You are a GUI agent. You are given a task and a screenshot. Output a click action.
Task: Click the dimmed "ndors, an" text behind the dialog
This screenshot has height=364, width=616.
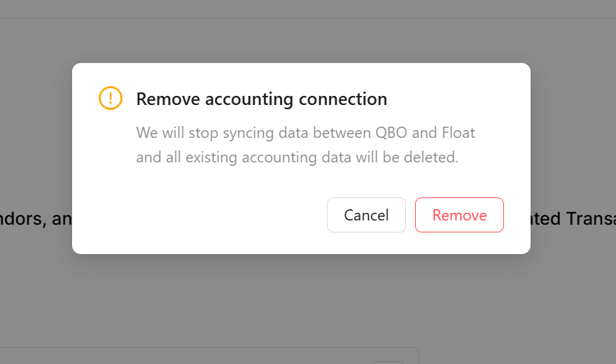click(x=36, y=219)
